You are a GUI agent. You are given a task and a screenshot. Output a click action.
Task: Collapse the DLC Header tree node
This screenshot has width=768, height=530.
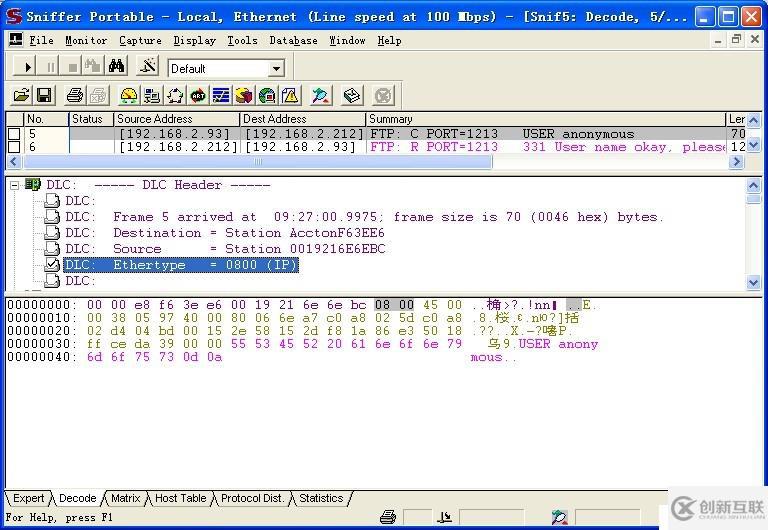(14, 185)
